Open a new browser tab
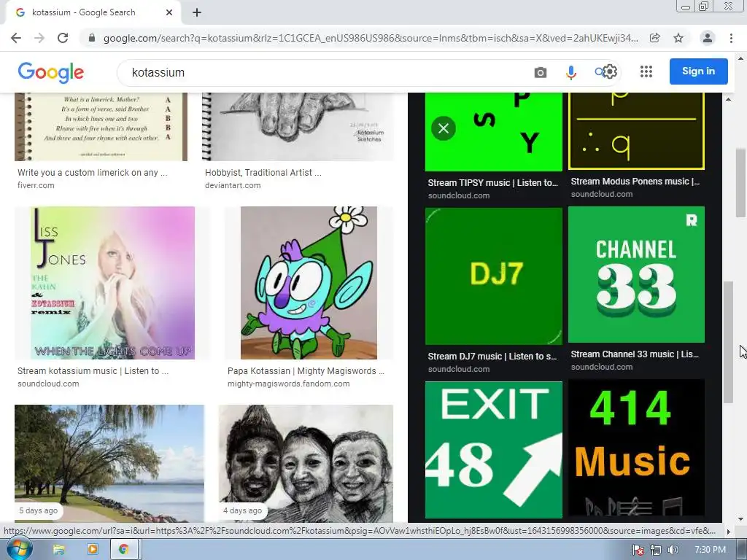This screenshot has width=747, height=560. [x=197, y=12]
